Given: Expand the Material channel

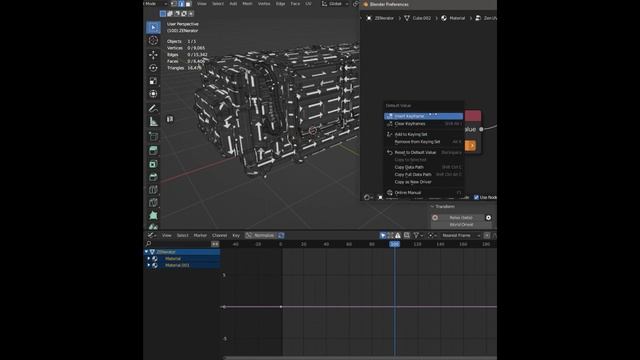Looking at the screenshot, I should click(x=149, y=259).
